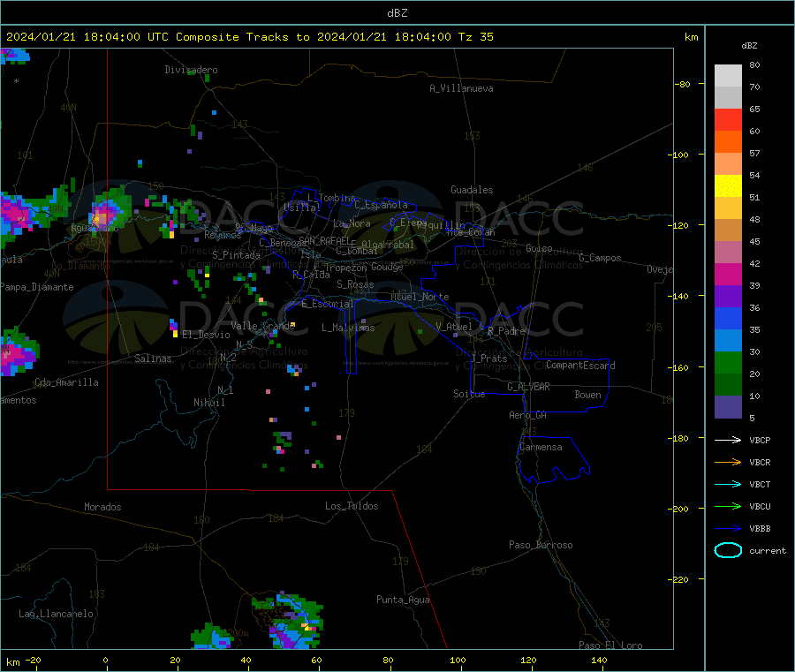This screenshot has height=672, width=795.
Task: Click the CompantEscard location label
Action: (x=580, y=366)
